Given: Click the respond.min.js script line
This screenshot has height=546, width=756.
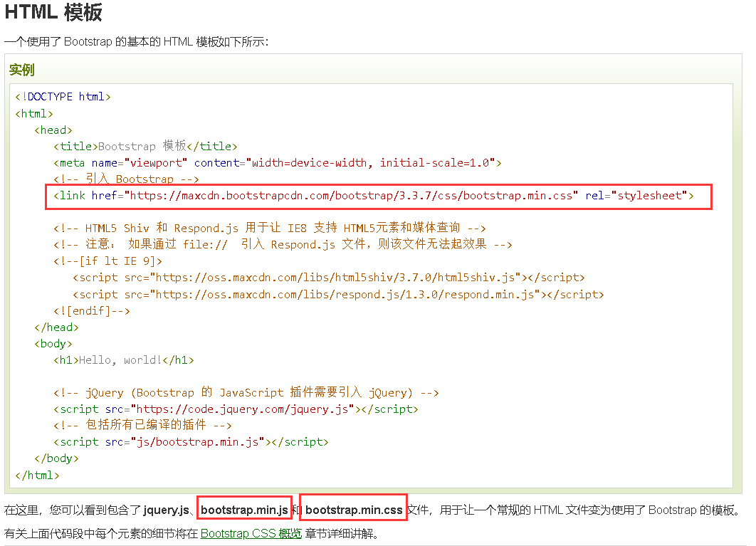Looking at the screenshot, I should pos(338,295).
